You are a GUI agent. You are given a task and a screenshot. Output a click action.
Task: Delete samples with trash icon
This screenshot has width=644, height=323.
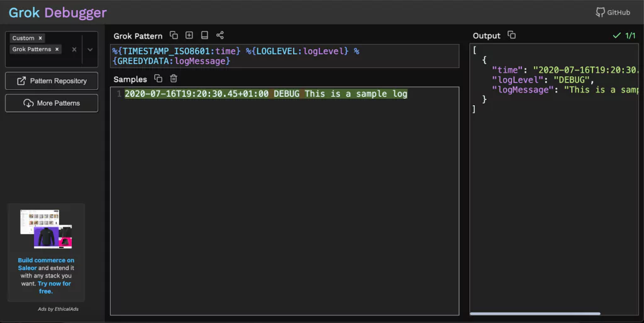click(174, 78)
